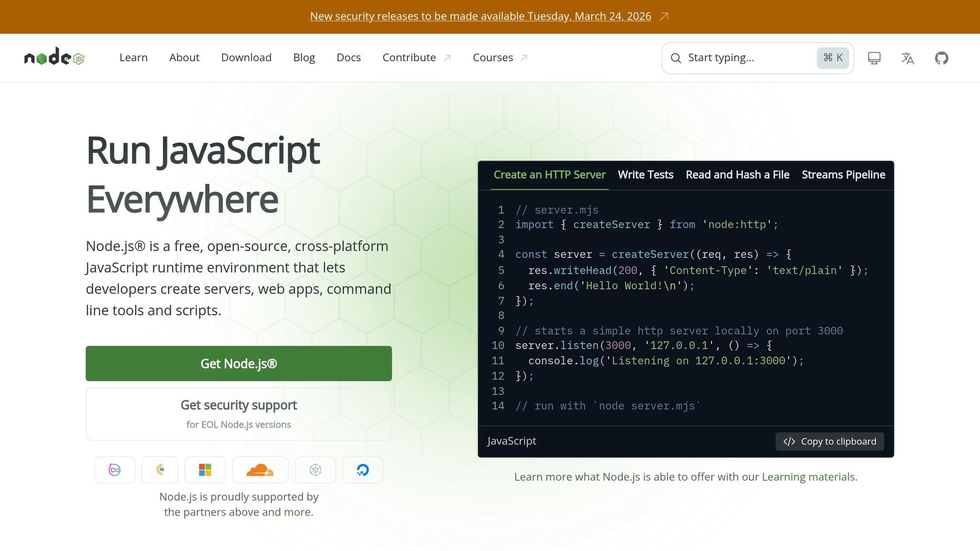
Task: Click the search magnifier icon
Action: [675, 57]
